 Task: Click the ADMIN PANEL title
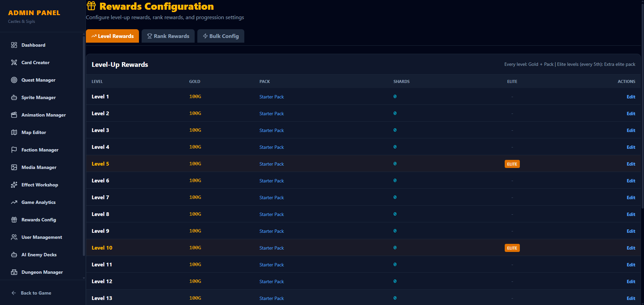point(34,13)
